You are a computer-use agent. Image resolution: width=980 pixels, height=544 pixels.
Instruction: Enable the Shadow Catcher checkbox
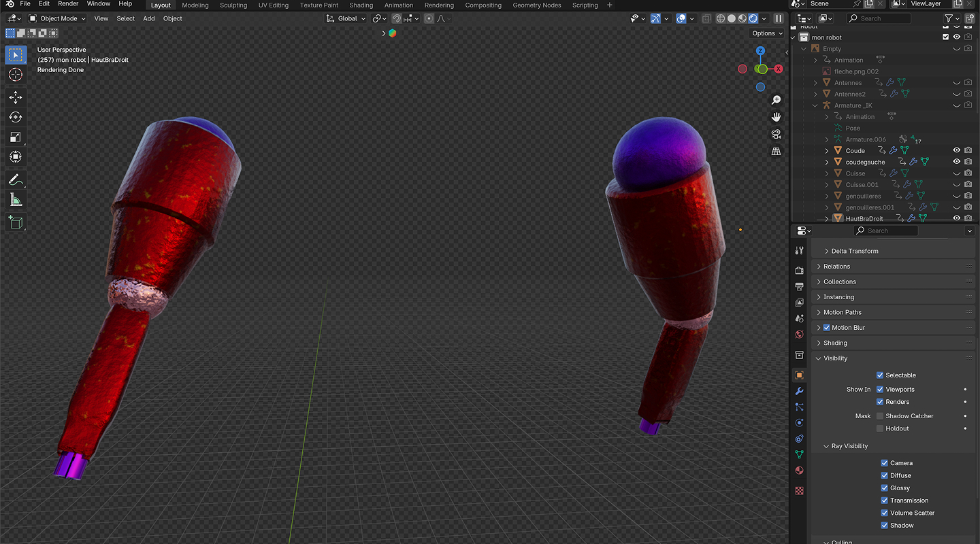pos(880,416)
